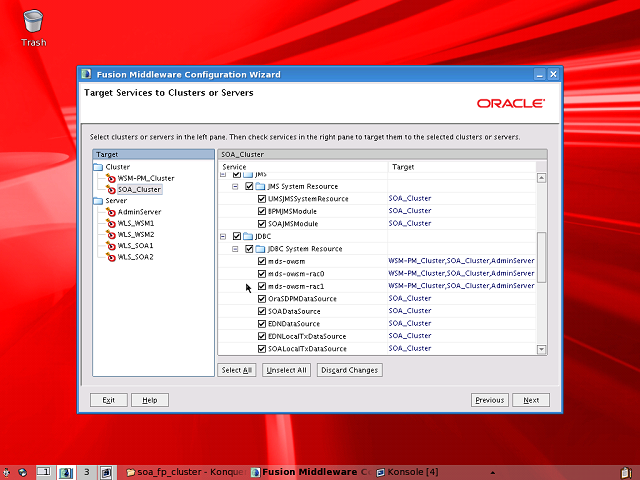Viewport: 640px width, 480px height.
Task: Collapse the JDBC System Resource node
Action: [x=235, y=249]
